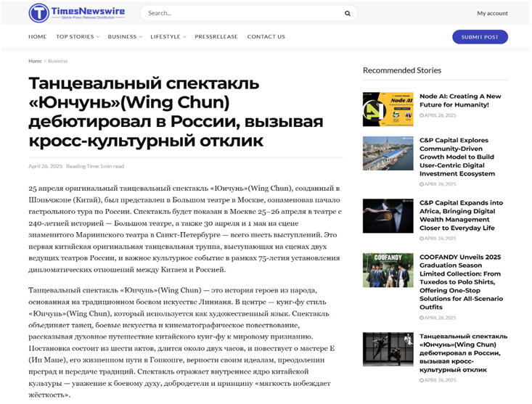Expand the BUSINESS dropdown chevron

click(141, 37)
